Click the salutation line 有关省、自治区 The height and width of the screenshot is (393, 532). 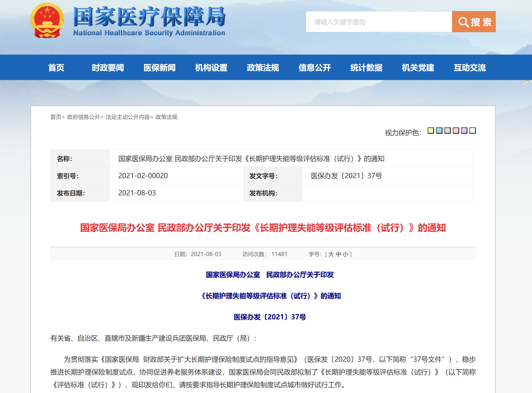coord(154,338)
